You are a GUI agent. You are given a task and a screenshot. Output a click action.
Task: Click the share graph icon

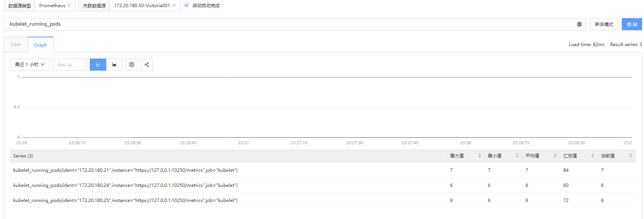147,65
